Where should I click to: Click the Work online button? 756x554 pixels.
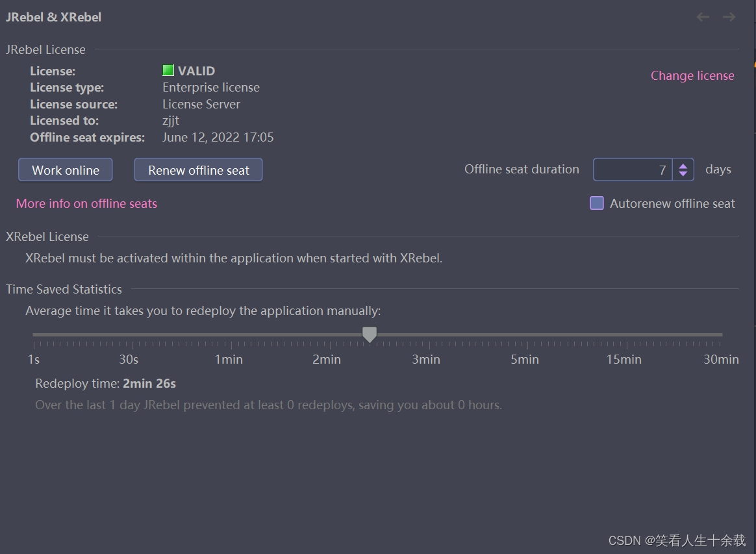pyautogui.click(x=66, y=170)
